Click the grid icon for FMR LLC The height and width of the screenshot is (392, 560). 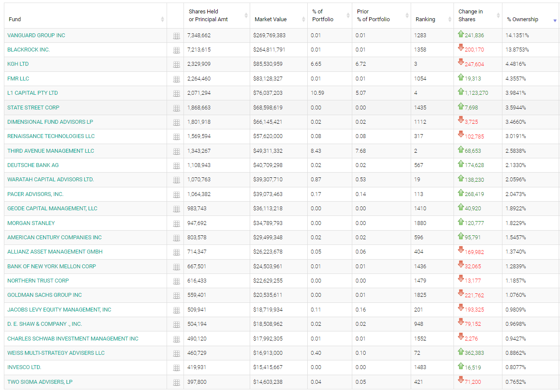coord(177,80)
